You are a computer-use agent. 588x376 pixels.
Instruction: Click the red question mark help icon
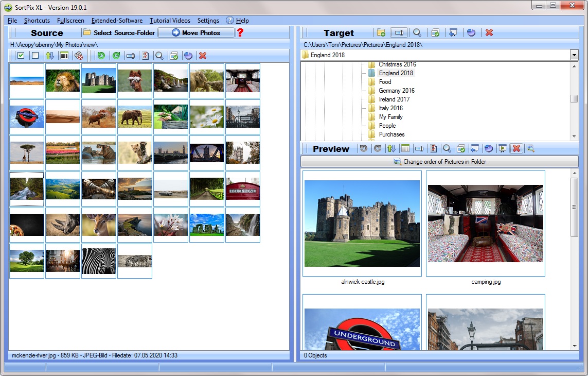point(240,32)
